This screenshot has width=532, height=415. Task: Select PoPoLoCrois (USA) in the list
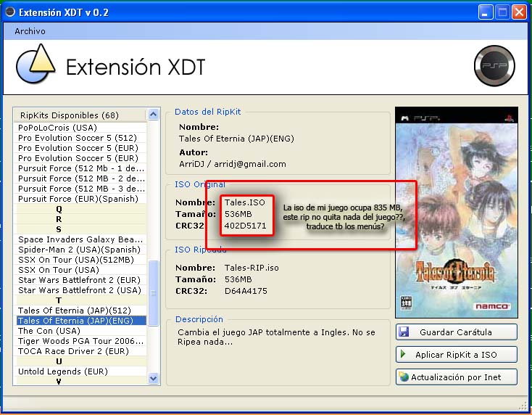81,128
